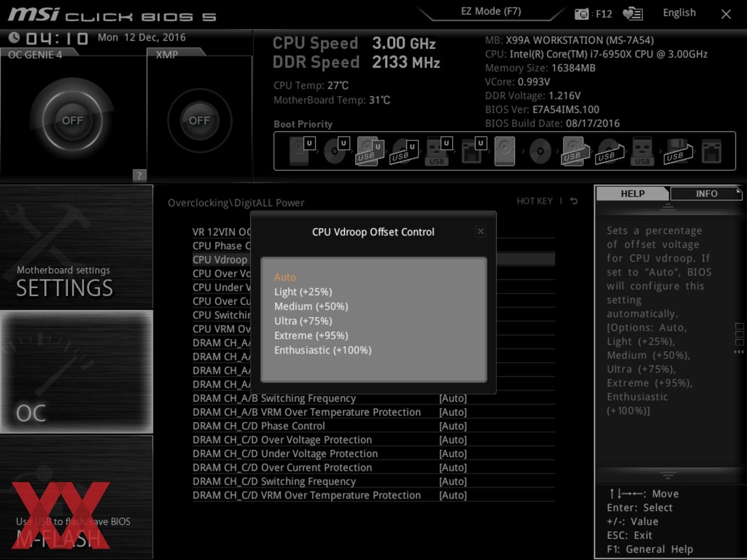Open the favorites heart icon
Viewport: 747px width, 560px height.
(x=632, y=14)
